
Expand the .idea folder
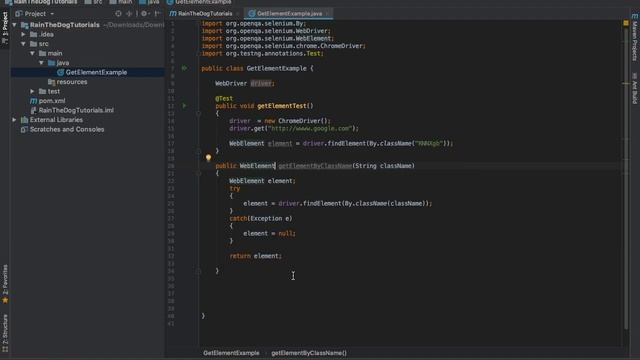[x=24, y=34]
